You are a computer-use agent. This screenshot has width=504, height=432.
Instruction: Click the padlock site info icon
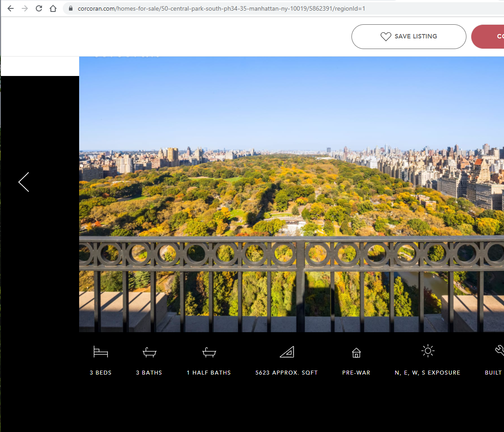pyautogui.click(x=71, y=9)
